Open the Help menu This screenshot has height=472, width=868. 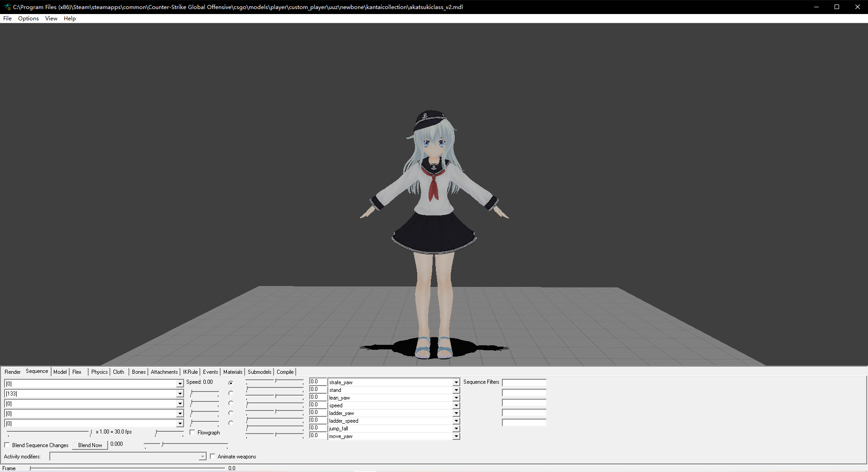pyautogui.click(x=70, y=19)
